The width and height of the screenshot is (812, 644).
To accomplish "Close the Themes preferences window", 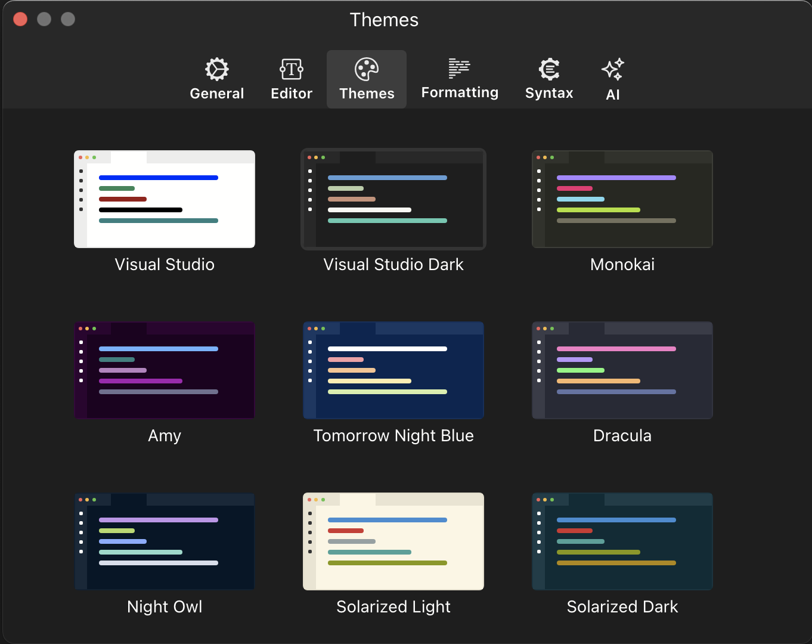I will tap(20, 19).
